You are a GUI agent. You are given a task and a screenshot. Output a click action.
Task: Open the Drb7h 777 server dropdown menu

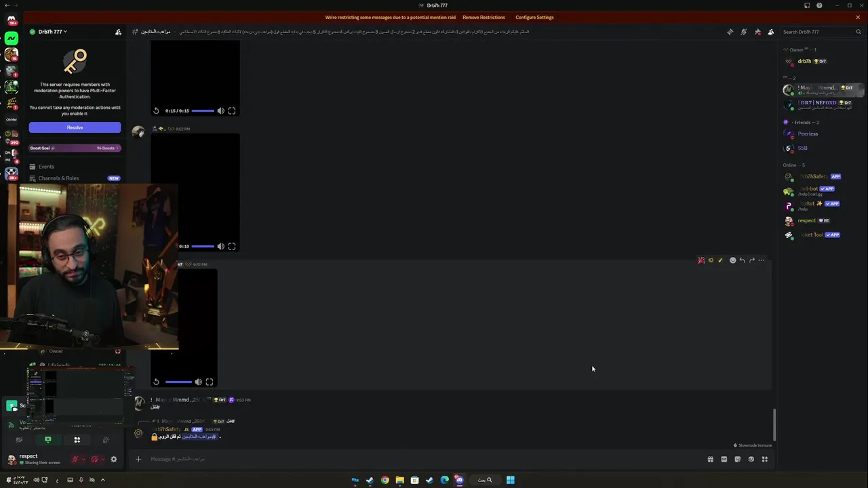52,32
